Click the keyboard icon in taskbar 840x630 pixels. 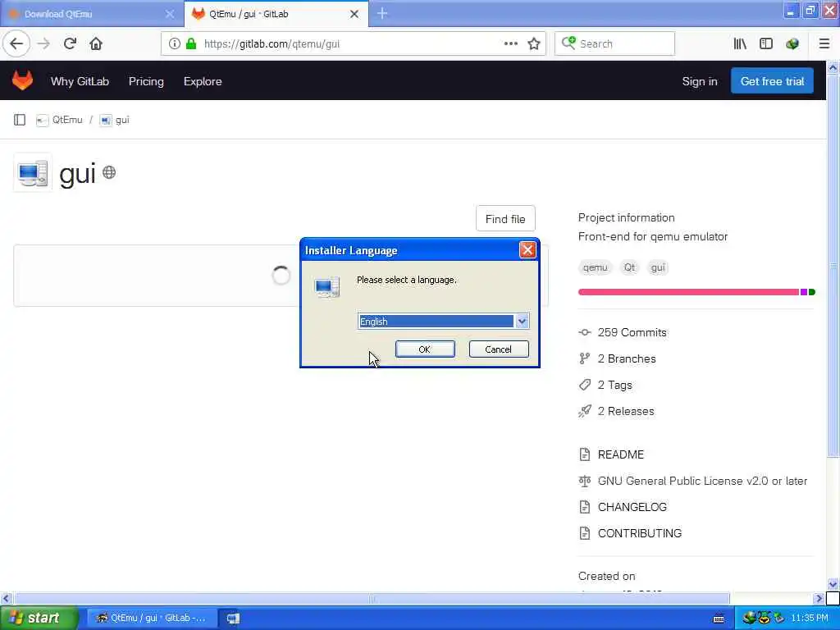click(x=719, y=619)
